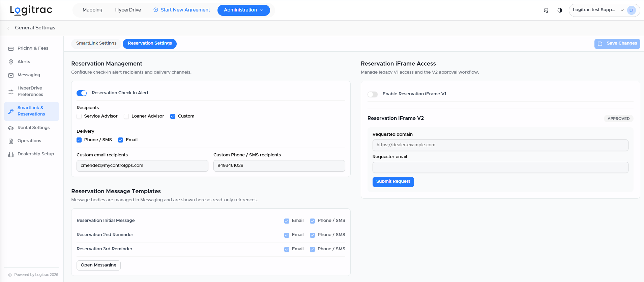The image size is (644, 282).
Task: Click the Alerts location pin icon
Action: click(11, 62)
